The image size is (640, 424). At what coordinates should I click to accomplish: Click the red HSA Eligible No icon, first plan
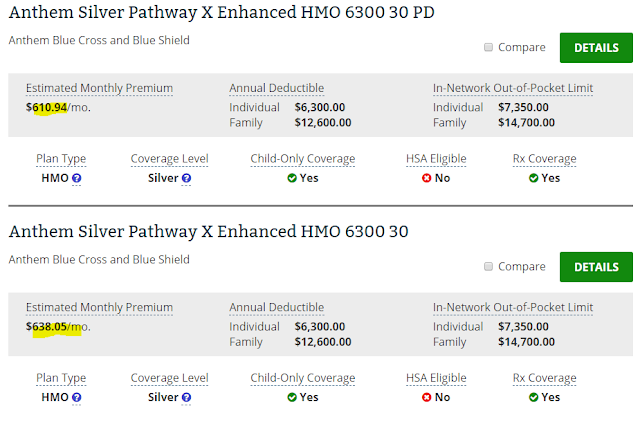[x=427, y=178]
